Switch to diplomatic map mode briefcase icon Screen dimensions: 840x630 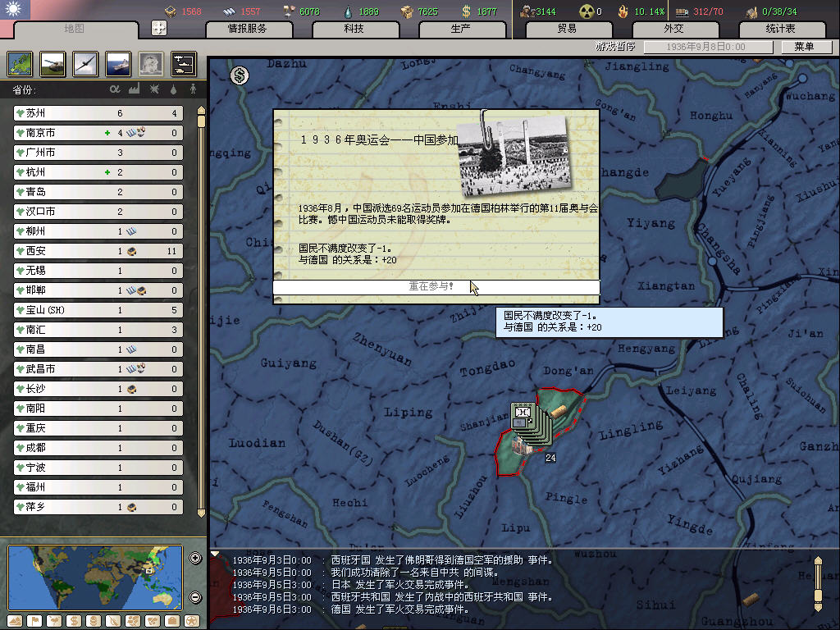172,621
